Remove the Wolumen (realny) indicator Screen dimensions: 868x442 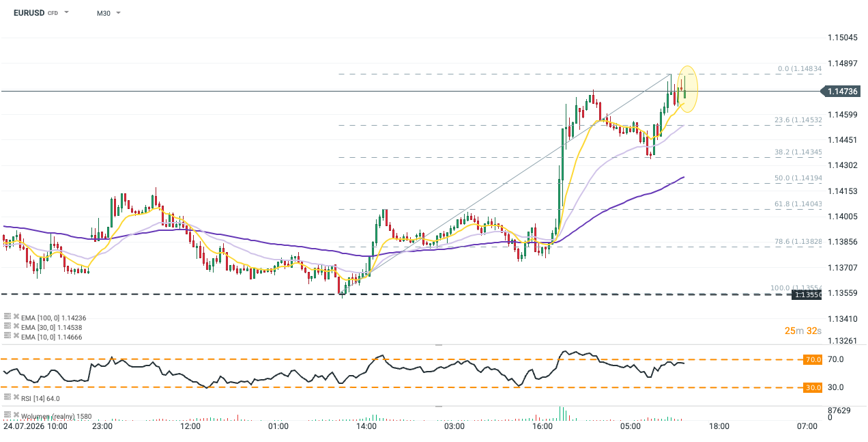(16, 415)
